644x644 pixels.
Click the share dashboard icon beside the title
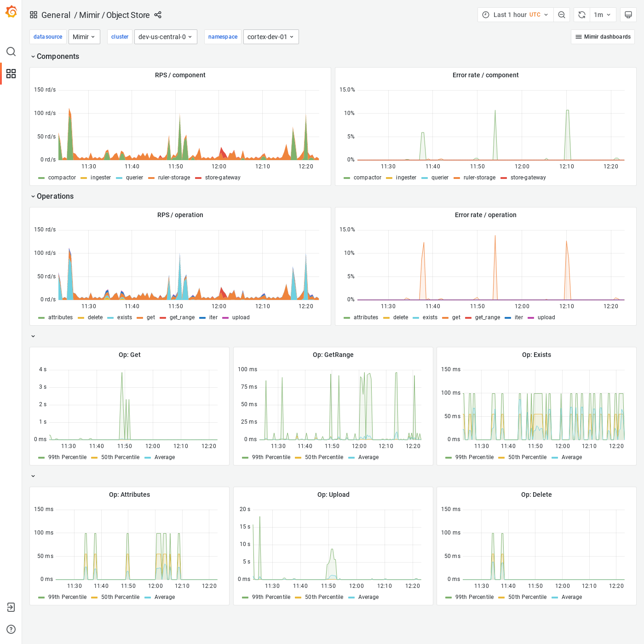click(157, 15)
